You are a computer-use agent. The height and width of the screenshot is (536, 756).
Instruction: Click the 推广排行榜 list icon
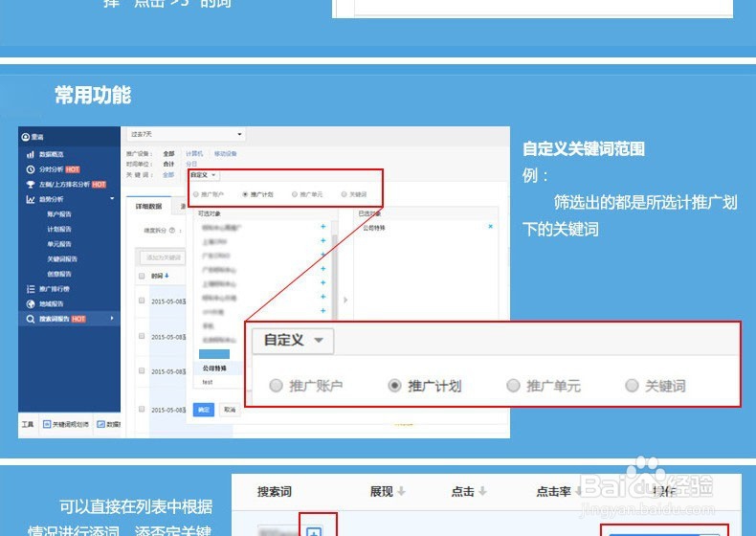31,289
